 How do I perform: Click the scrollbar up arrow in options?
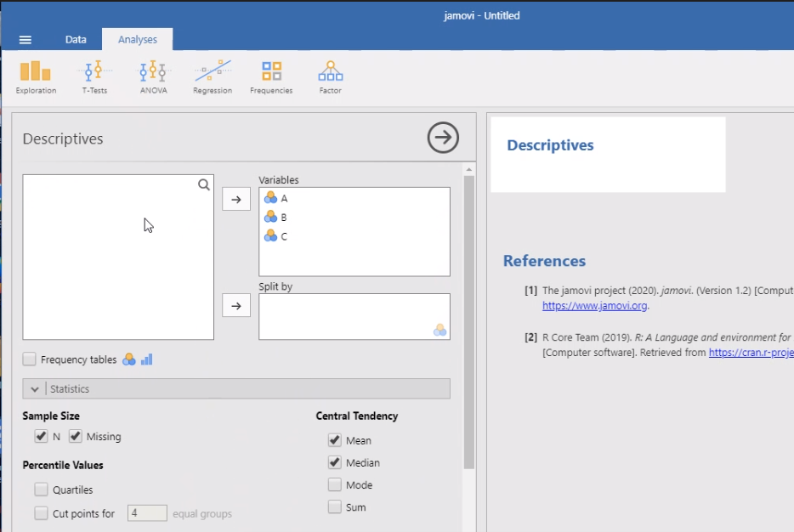[469, 170]
